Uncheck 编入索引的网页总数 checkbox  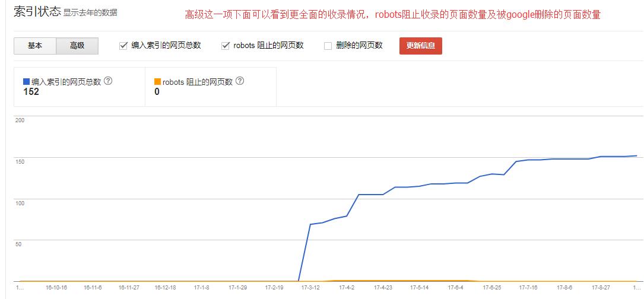point(123,46)
